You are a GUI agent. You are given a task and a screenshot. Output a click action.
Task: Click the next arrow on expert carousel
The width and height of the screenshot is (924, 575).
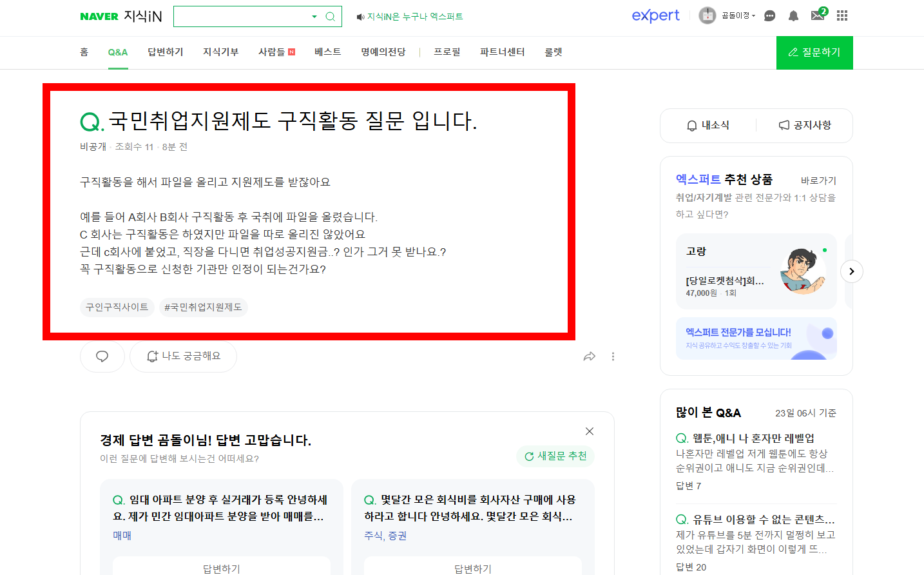pos(852,271)
